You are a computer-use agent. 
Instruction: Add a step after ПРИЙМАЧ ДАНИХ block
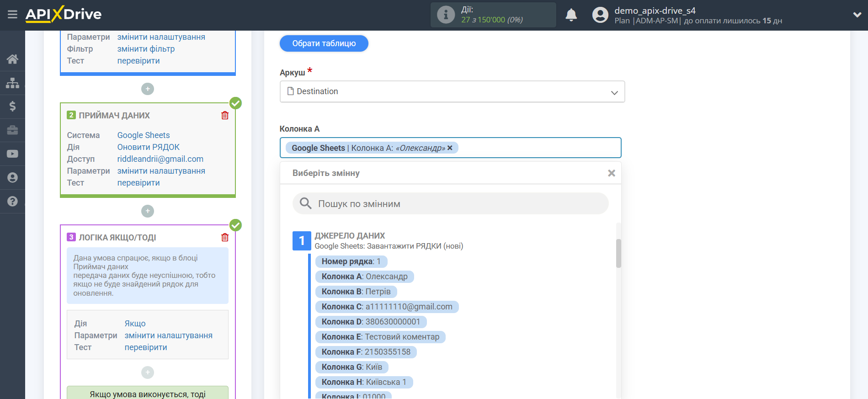[148, 211]
